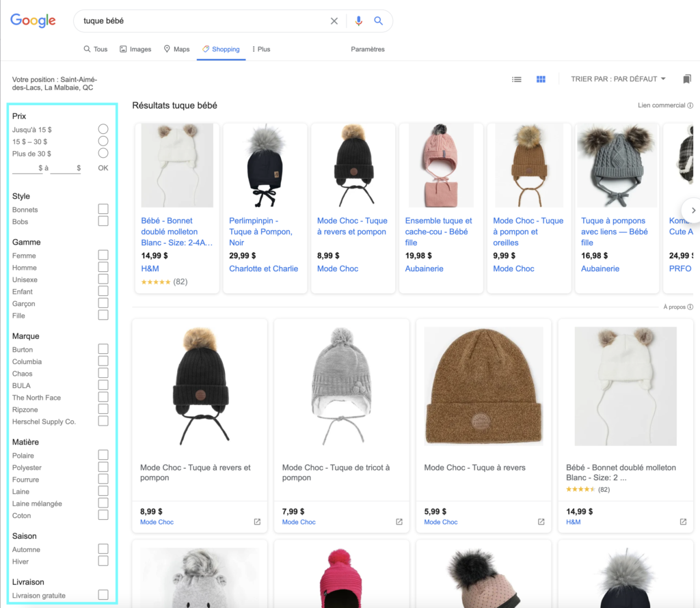Click the minimum price input field

click(x=27, y=168)
